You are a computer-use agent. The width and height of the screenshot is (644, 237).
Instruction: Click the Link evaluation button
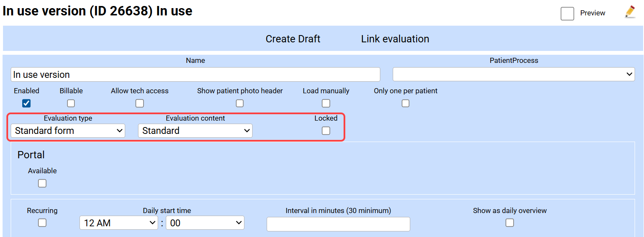click(x=395, y=39)
